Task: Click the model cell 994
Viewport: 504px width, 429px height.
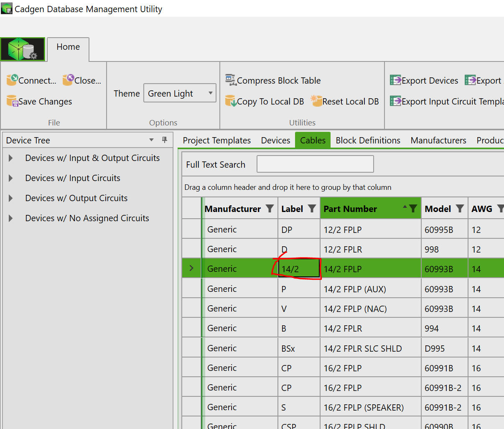Action: 444,328
